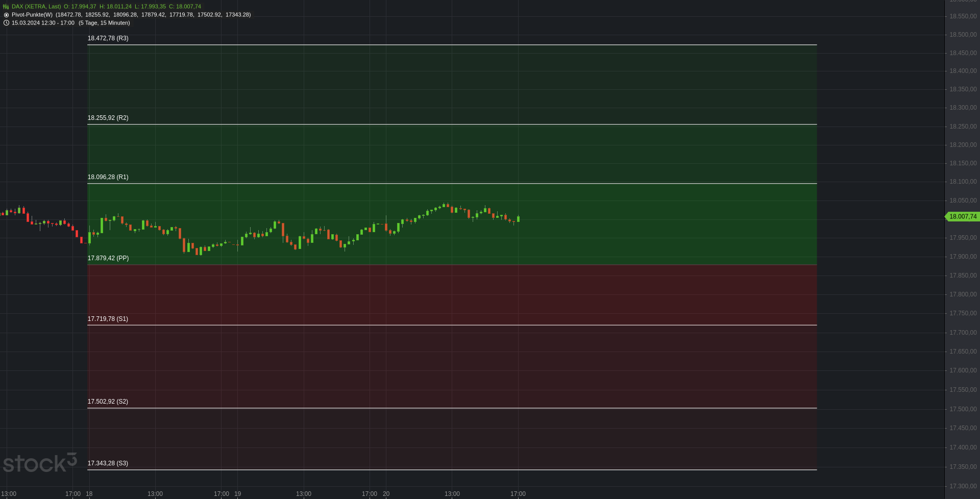
Task: Click the (5 Tage, 15 Minuten) timeframe text
Action: click(104, 23)
